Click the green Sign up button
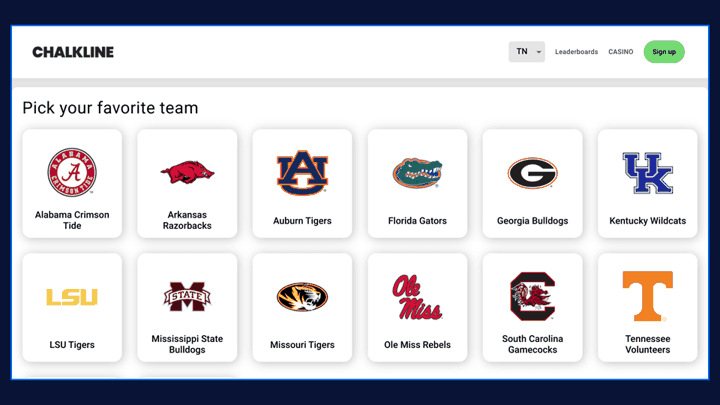The height and width of the screenshot is (405, 720). click(x=664, y=52)
